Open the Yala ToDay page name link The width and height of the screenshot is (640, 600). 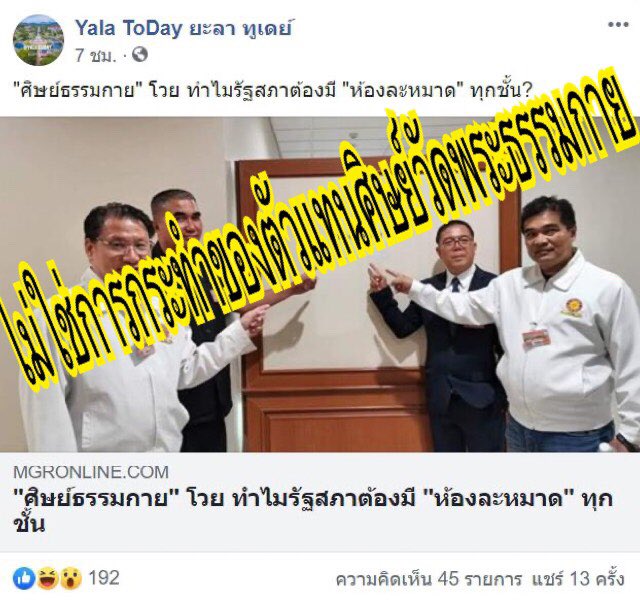pos(183,28)
